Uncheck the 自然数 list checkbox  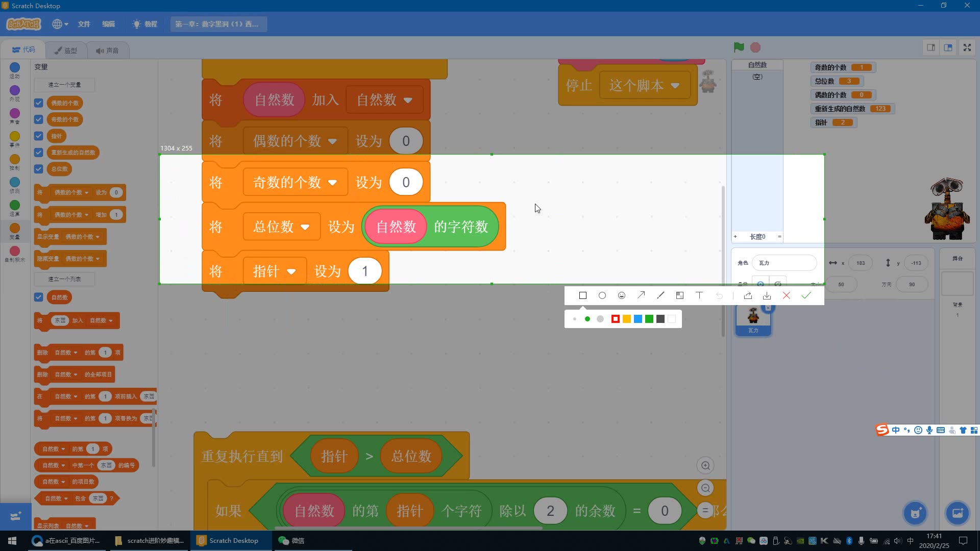pyautogui.click(x=38, y=297)
